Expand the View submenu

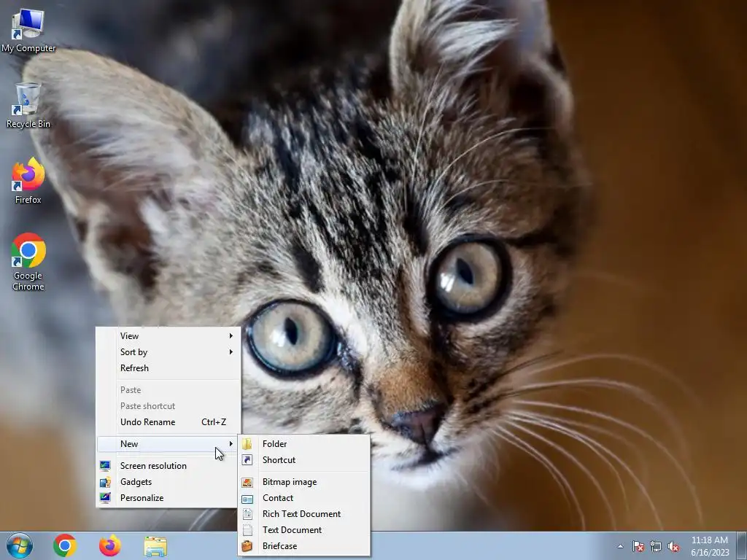pyautogui.click(x=169, y=335)
